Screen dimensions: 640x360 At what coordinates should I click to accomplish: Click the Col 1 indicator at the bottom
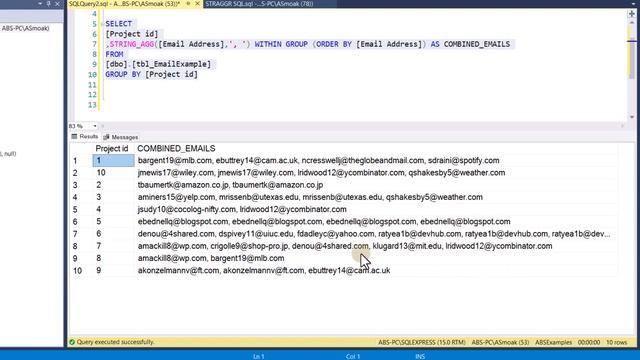click(x=353, y=357)
